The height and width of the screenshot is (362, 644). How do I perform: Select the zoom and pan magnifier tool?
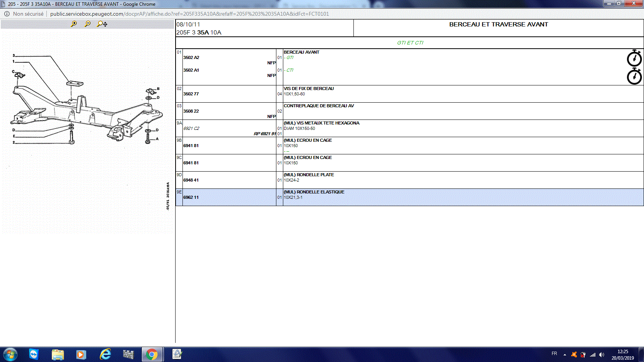tap(102, 24)
